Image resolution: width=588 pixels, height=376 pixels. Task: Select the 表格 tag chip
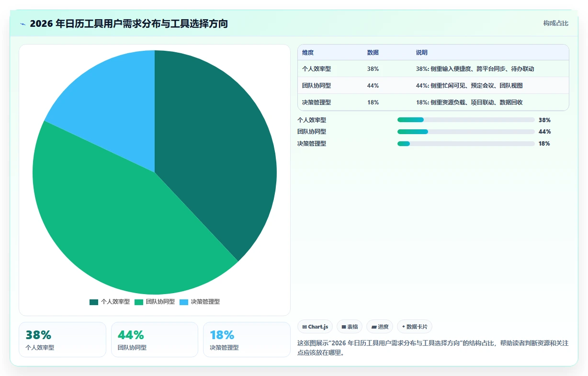(x=350, y=327)
